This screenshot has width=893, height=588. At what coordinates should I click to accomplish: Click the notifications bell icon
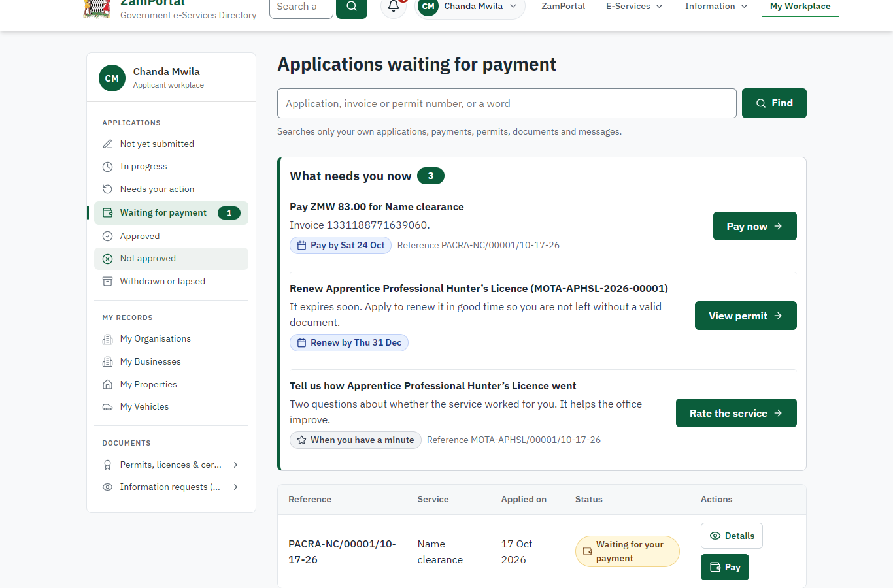point(394,7)
